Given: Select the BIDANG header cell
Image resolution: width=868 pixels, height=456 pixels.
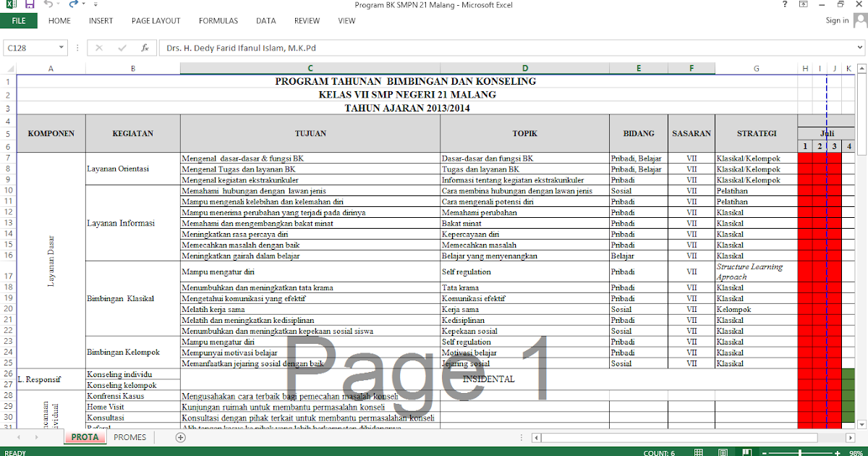Looking at the screenshot, I should (x=639, y=133).
